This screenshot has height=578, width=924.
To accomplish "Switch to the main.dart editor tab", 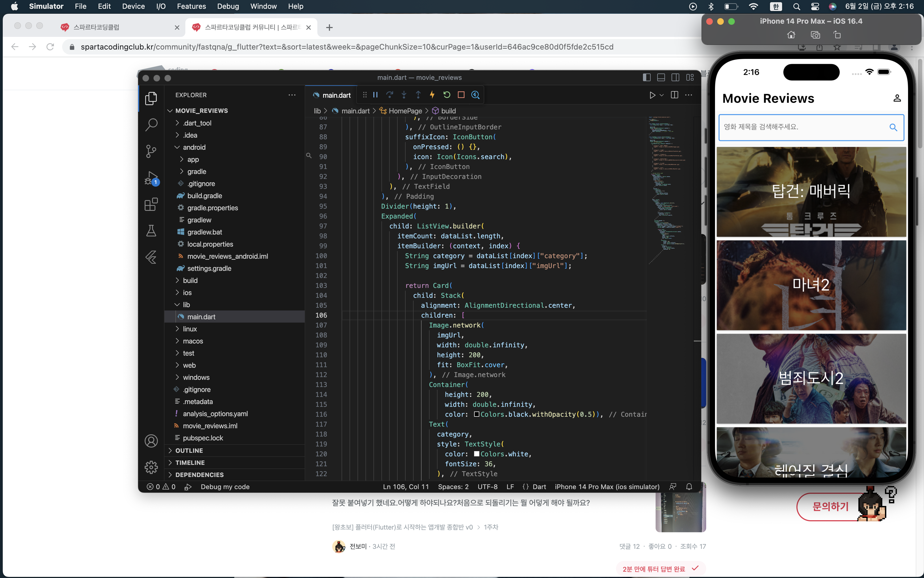I will pyautogui.click(x=331, y=95).
